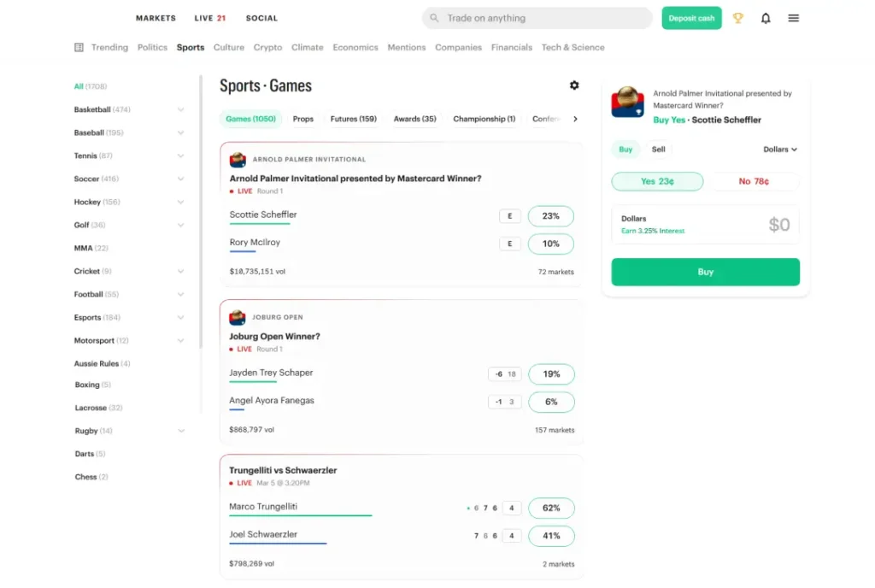Expand the Cricket category
This screenshot has height=588, width=875.
pyautogui.click(x=180, y=271)
